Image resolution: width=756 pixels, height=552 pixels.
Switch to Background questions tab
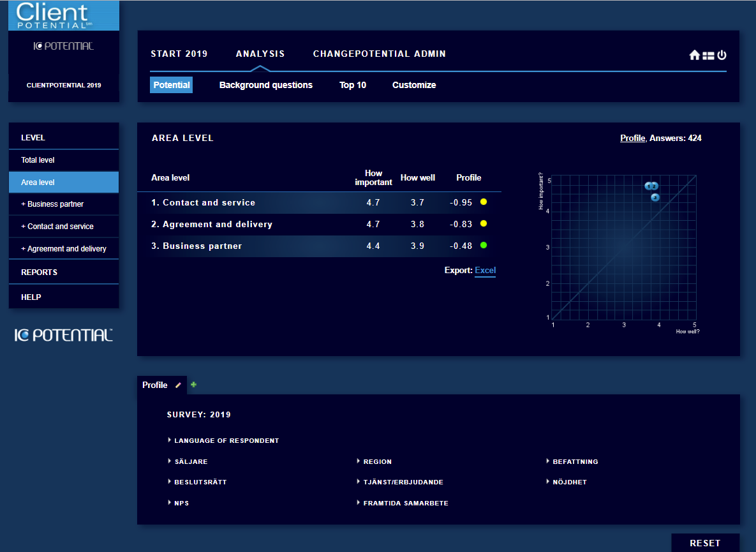[x=265, y=85]
